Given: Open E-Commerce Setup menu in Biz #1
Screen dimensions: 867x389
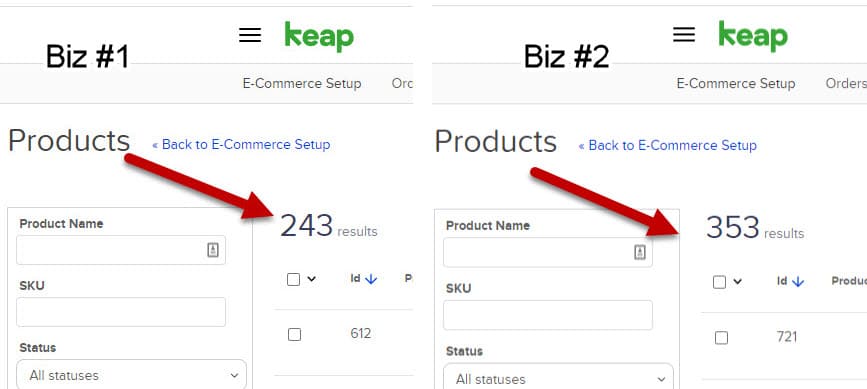Looking at the screenshot, I should pyautogui.click(x=302, y=83).
